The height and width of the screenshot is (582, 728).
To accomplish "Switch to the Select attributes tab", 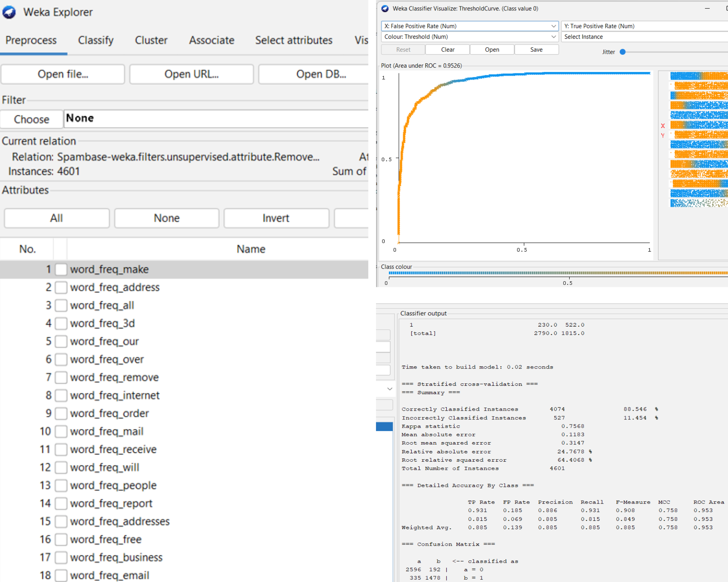I will click(294, 40).
